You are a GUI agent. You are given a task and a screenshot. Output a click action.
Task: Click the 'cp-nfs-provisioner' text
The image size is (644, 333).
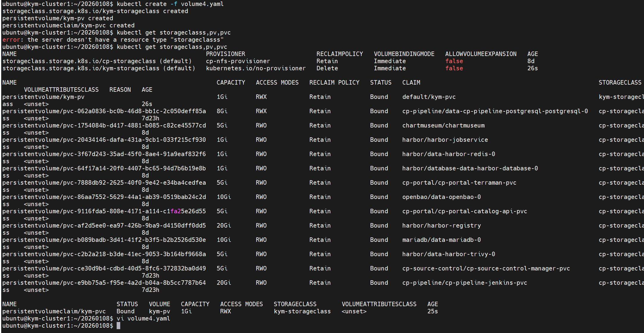point(238,61)
